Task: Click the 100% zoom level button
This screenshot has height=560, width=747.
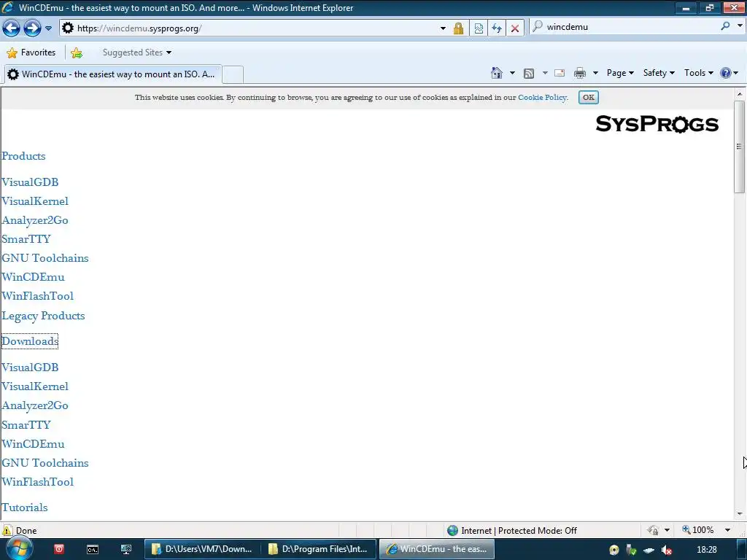Action: tap(698, 530)
